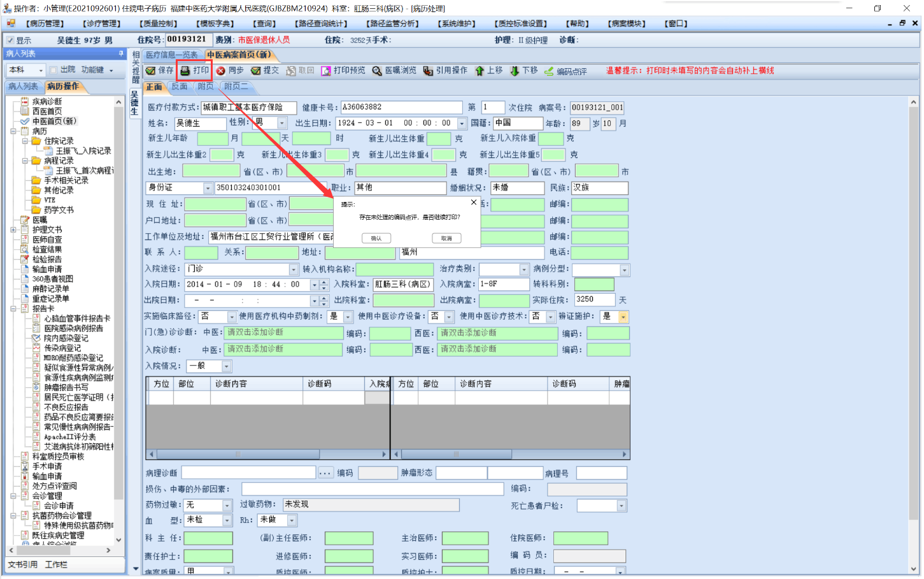Switch to the 反面 tab
Screen dimensions: 924x579
(180, 87)
